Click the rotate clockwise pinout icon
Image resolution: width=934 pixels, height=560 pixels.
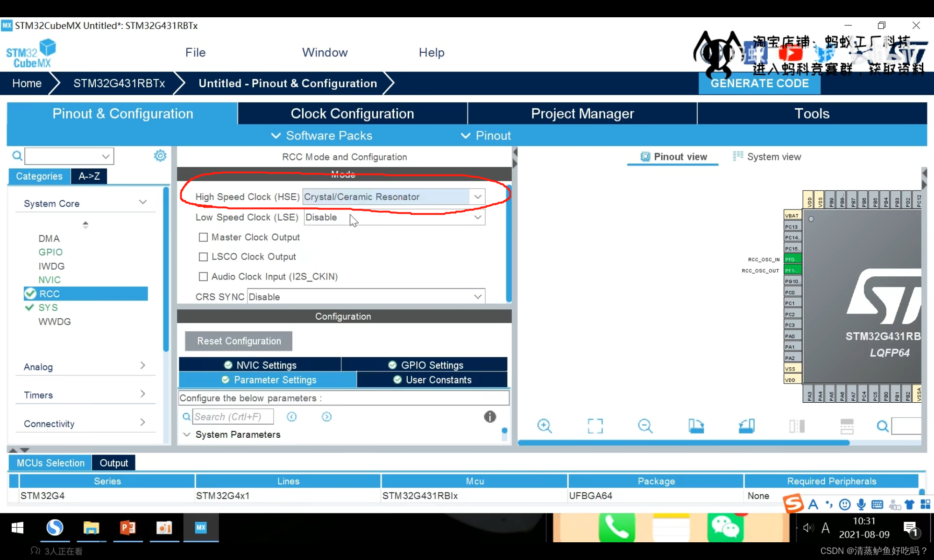click(696, 426)
